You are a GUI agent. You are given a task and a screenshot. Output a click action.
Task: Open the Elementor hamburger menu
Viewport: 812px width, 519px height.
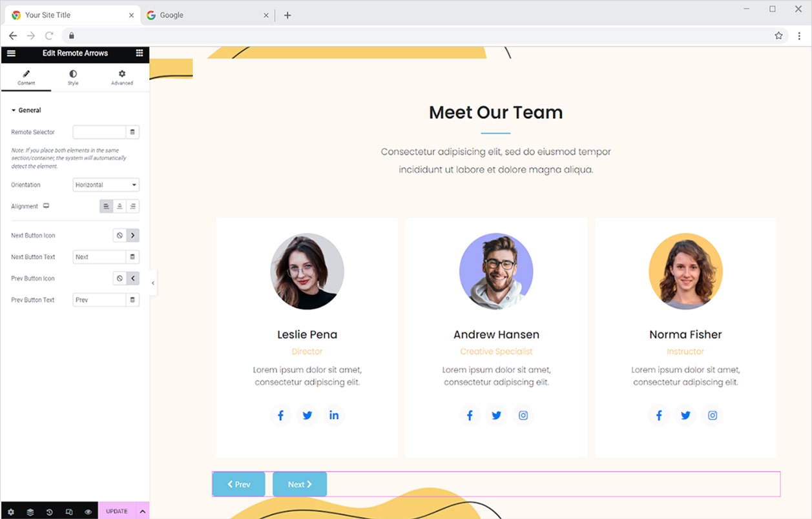pyautogui.click(x=11, y=53)
